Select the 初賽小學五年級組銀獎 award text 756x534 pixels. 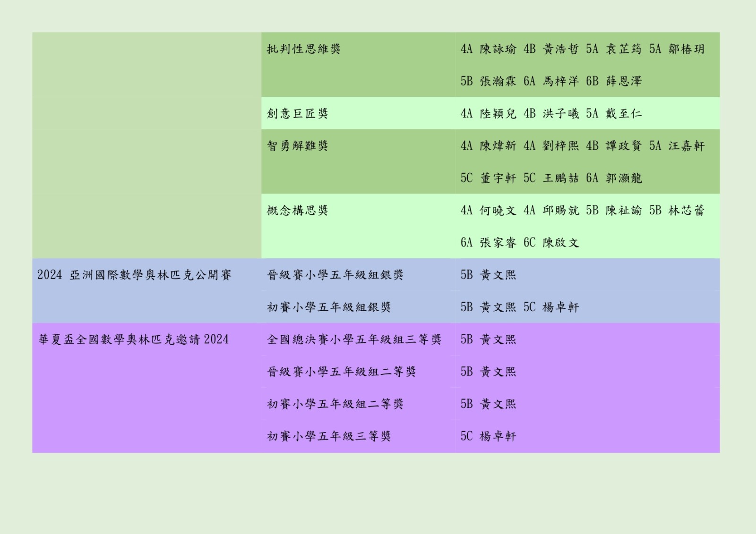(x=329, y=307)
